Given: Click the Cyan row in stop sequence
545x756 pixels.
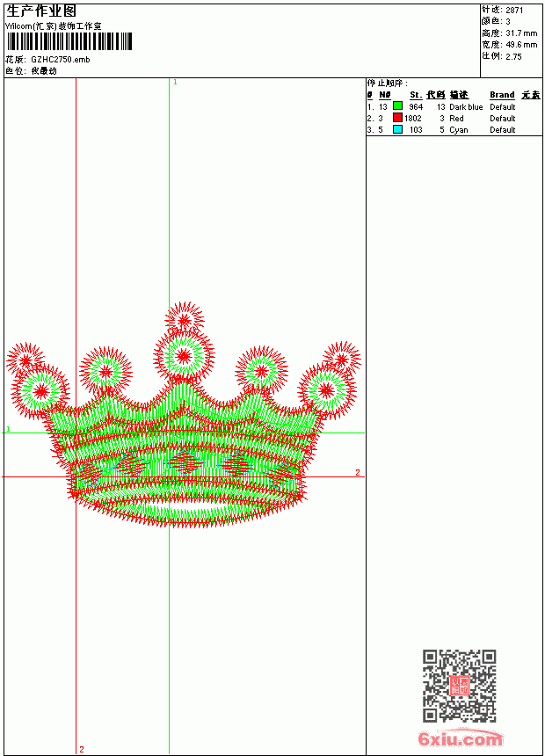Looking at the screenshot, I should click(x=454, y=129).
